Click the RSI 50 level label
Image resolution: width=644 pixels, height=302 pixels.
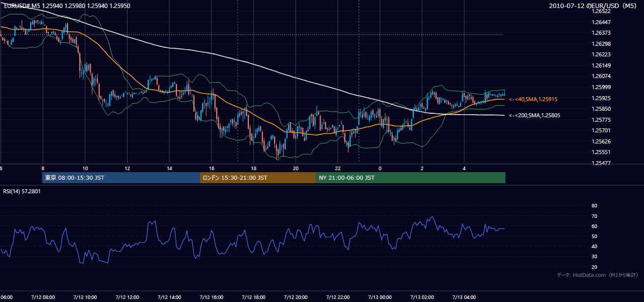(x=594, y=236)
